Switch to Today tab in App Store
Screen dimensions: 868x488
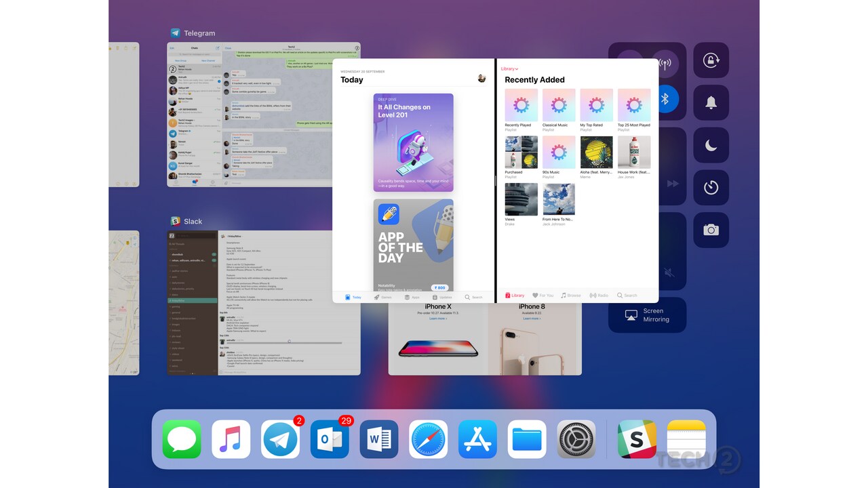tap(353, 297)
